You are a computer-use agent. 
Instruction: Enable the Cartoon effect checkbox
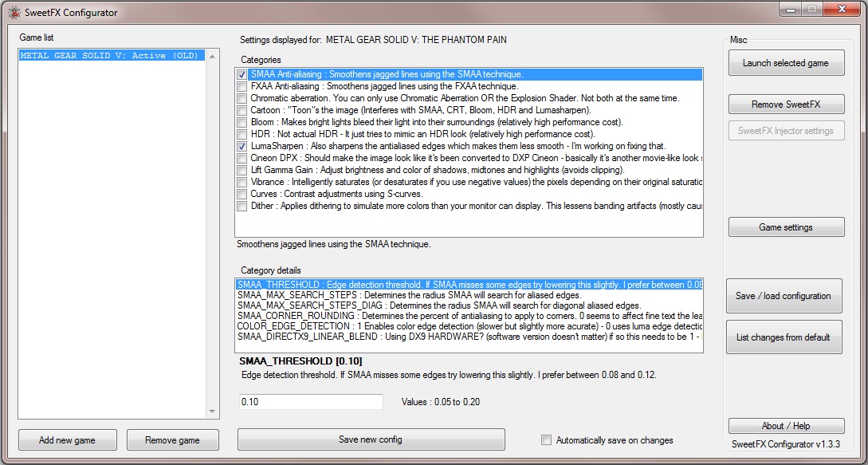click(242, 110)
